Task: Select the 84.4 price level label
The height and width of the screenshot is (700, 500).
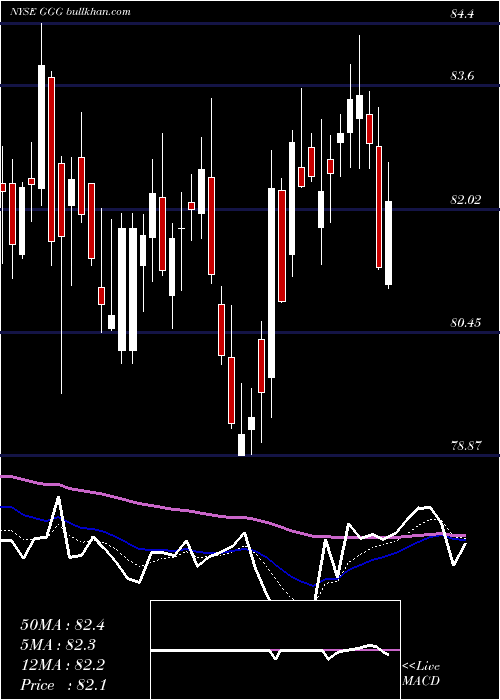Action: pos(462,13)
